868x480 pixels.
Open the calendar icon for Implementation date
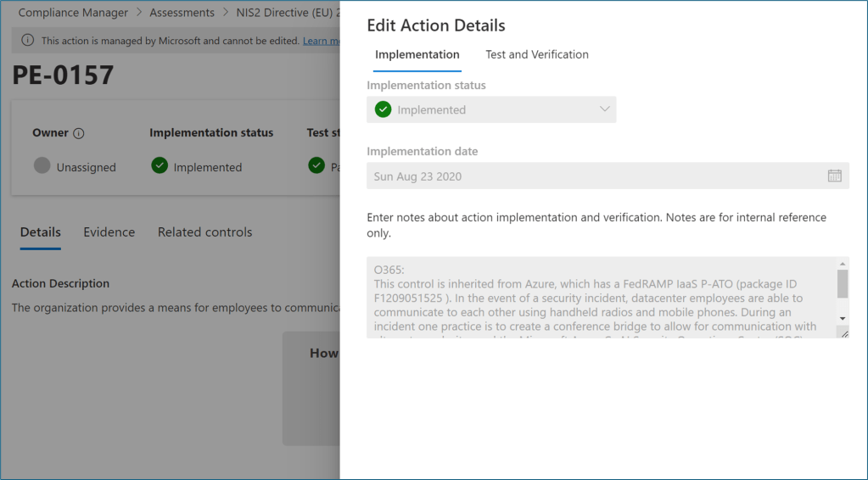coord(834,176)
